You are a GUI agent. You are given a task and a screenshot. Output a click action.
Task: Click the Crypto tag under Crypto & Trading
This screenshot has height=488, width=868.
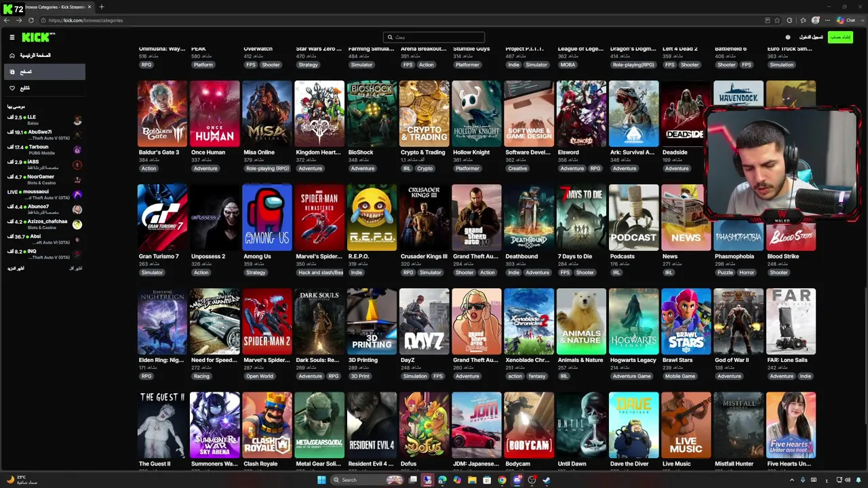coord(425,169)
